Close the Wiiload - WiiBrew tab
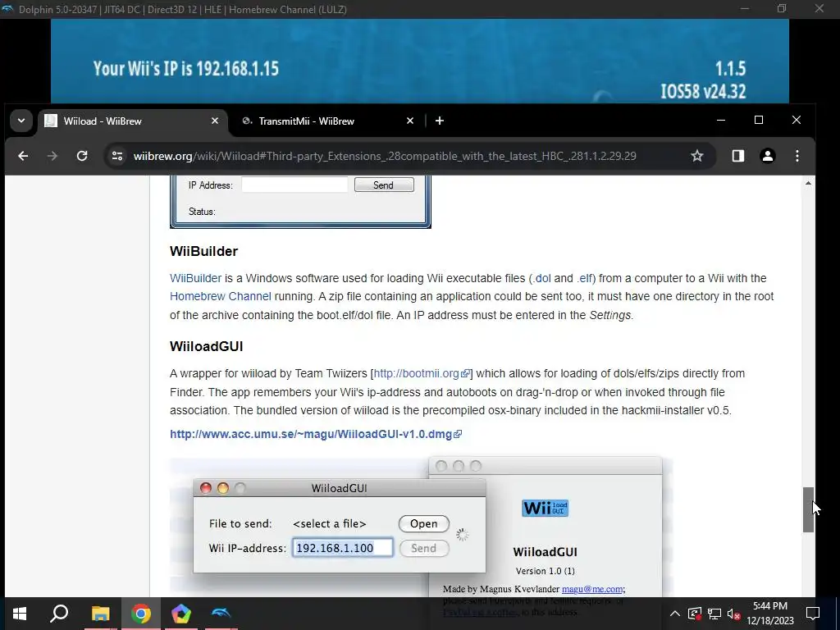Viewport: 840px width, 630px height. 215,121
